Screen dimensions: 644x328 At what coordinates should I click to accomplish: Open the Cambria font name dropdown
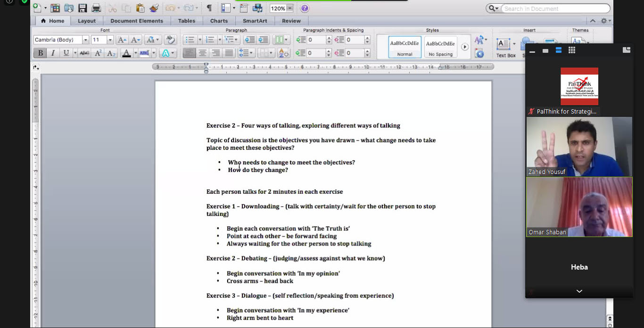[x=85, y=40]
